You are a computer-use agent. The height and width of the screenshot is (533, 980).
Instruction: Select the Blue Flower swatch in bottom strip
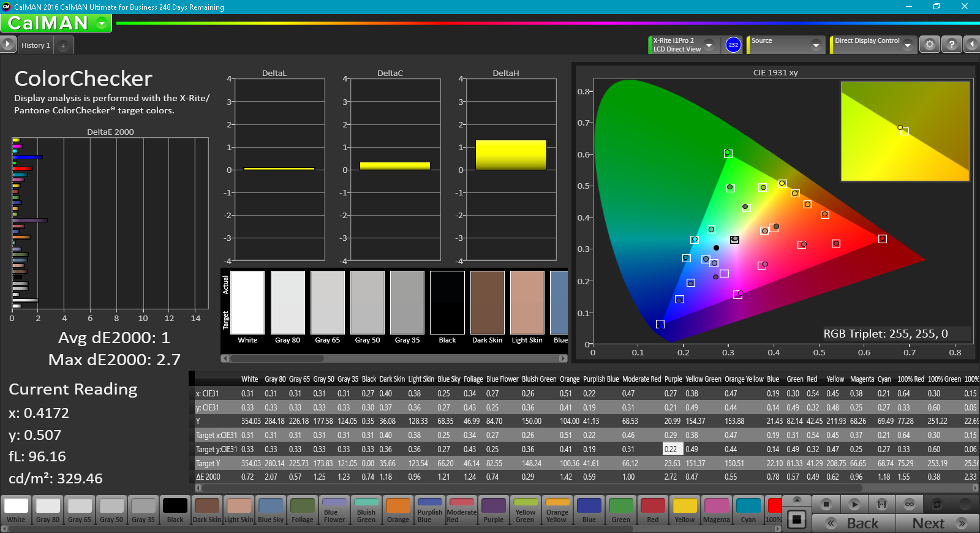(x=334, y=510)
